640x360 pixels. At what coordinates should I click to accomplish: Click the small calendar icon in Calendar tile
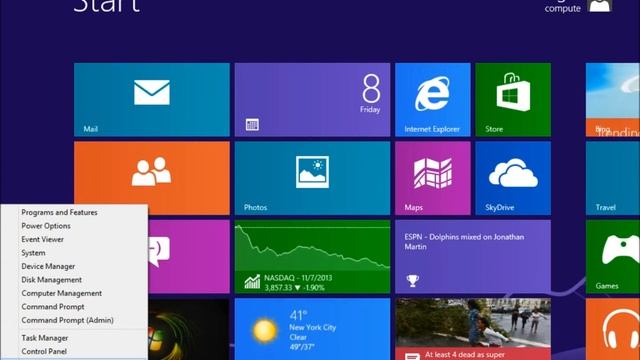[252, 124]
